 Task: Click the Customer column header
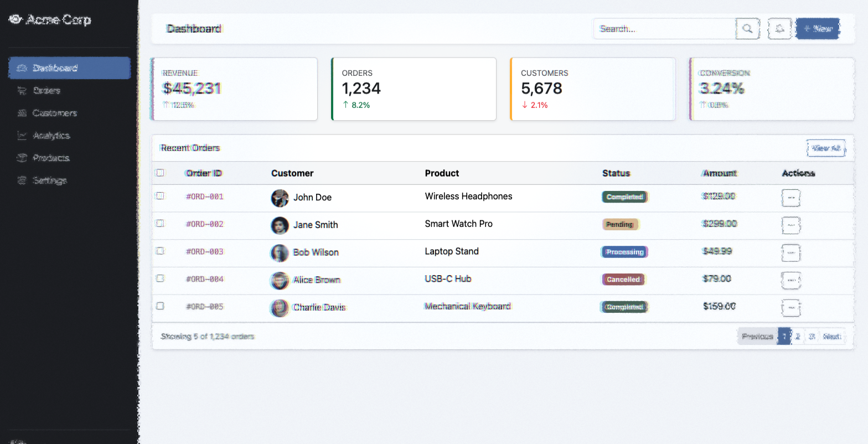coord(292,173)
